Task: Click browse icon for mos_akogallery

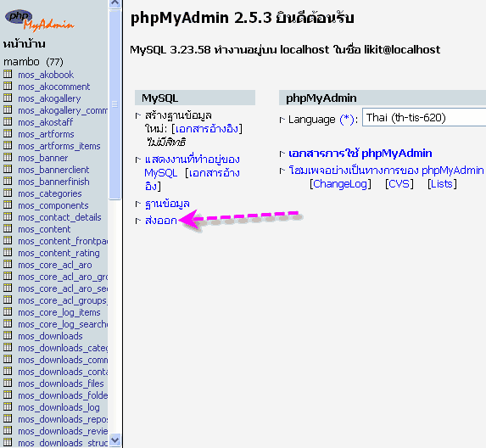Action: (x=8, y=98)
